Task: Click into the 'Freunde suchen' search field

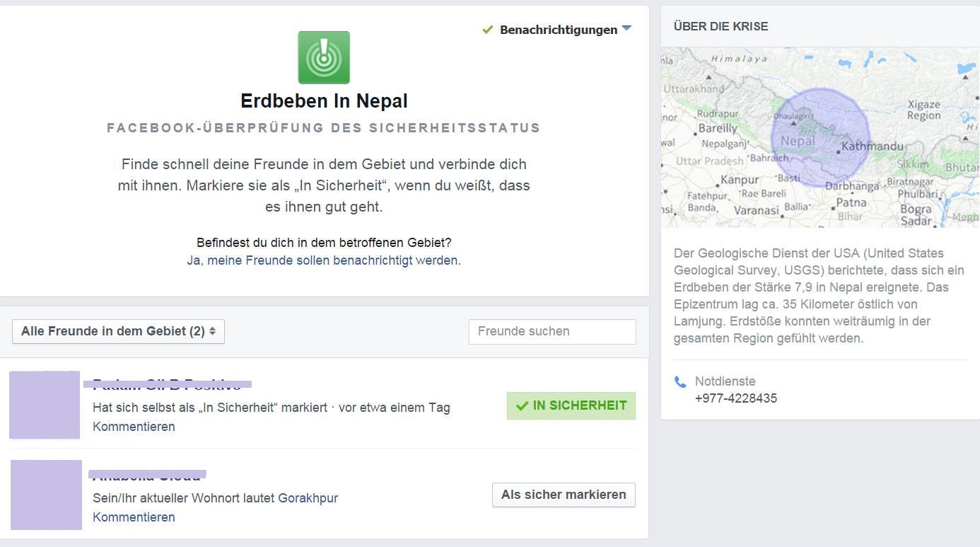Action: (552, 331)
